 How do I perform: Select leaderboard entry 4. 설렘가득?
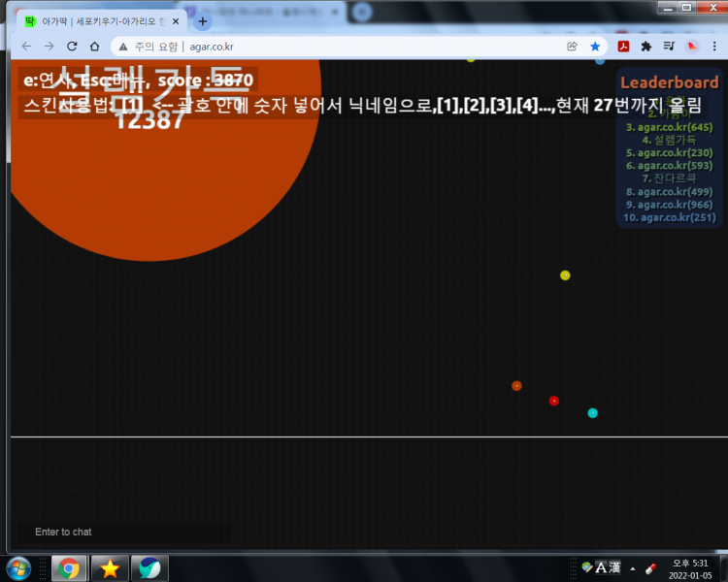(x=669, y=140)
